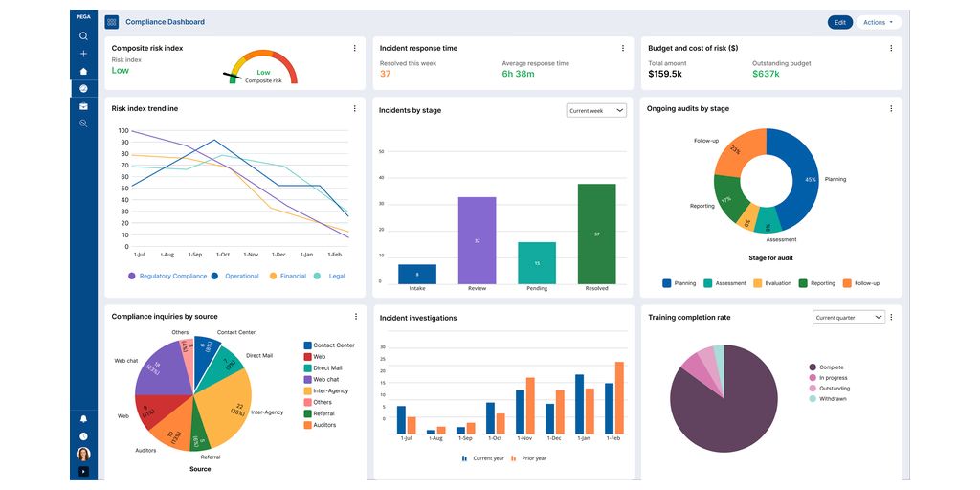Toggle Prior year series in investigations legend
The height and width of the screenshot is (490, 980).
[528, 458]
